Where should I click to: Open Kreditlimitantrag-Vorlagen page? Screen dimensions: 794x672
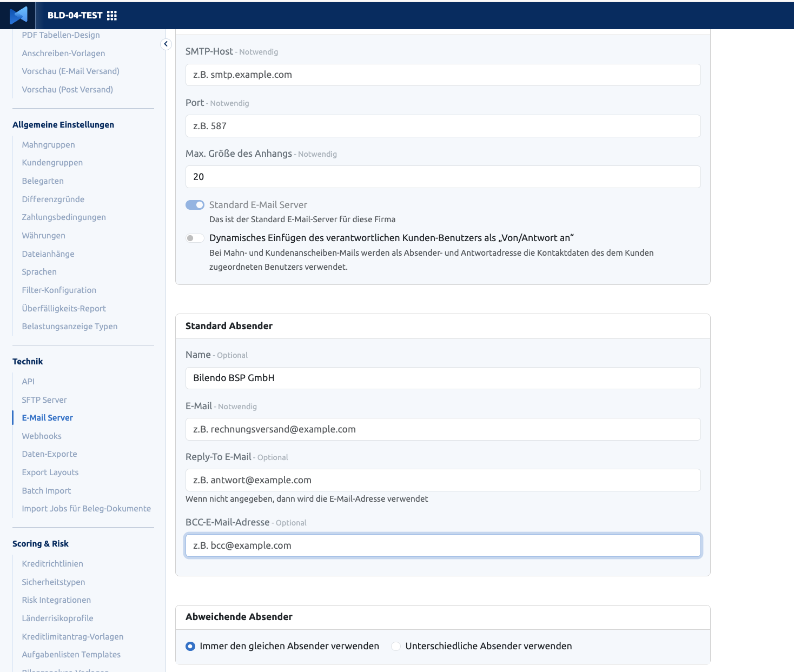coord(72,637)
